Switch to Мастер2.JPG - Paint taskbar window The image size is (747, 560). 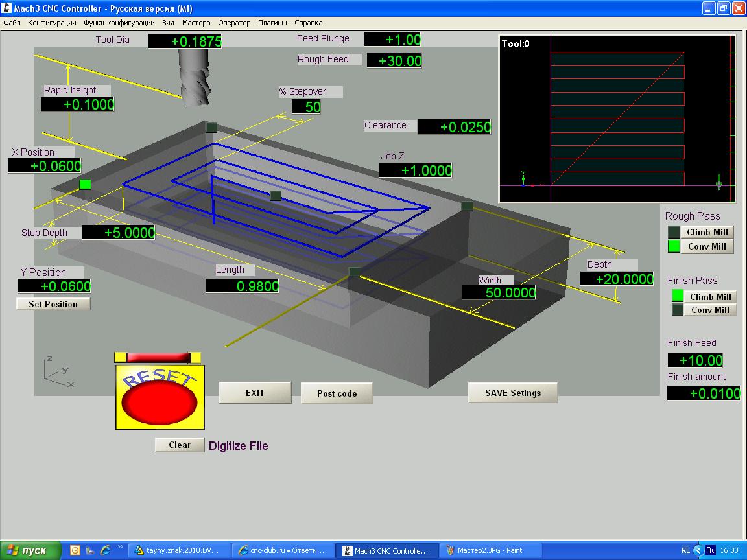(x=490, y=550)
